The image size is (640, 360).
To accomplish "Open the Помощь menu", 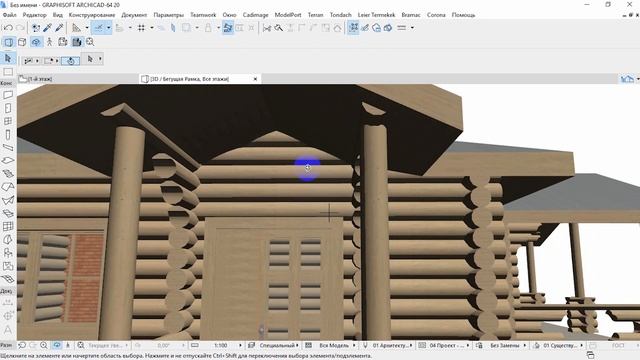I will 463,15.
